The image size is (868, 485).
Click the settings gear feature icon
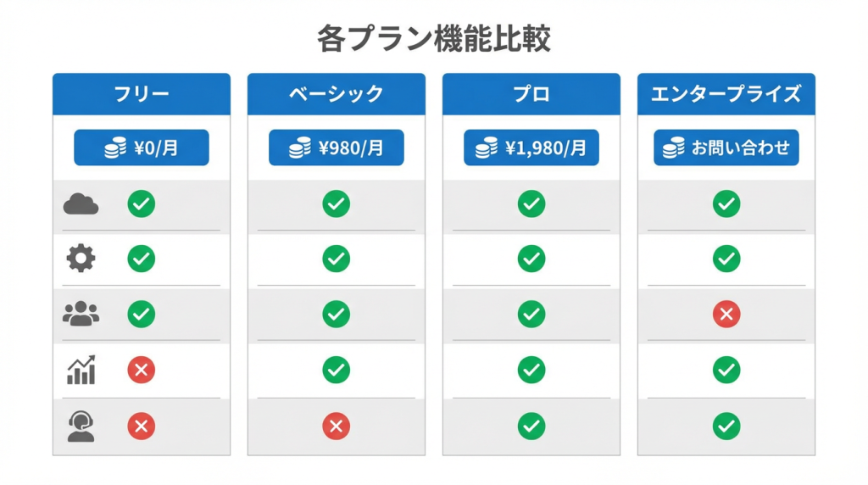(x=81, y=259)
